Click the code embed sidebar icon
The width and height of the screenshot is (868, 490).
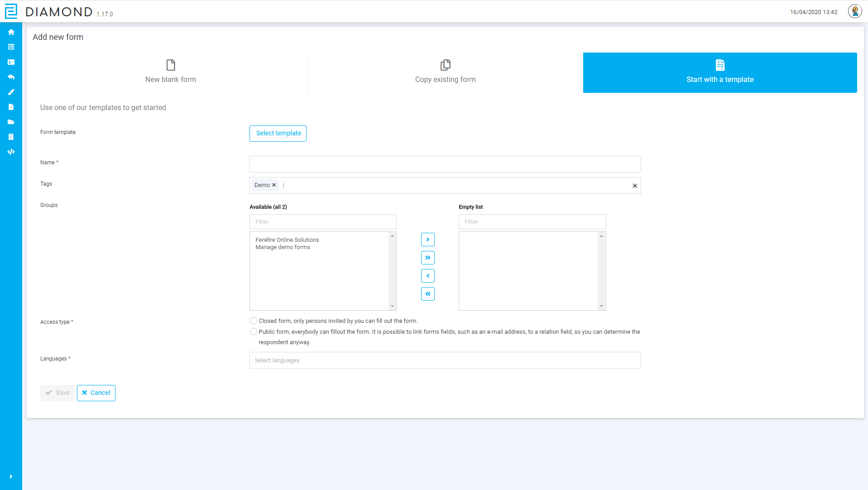click(x=11, y=152)
